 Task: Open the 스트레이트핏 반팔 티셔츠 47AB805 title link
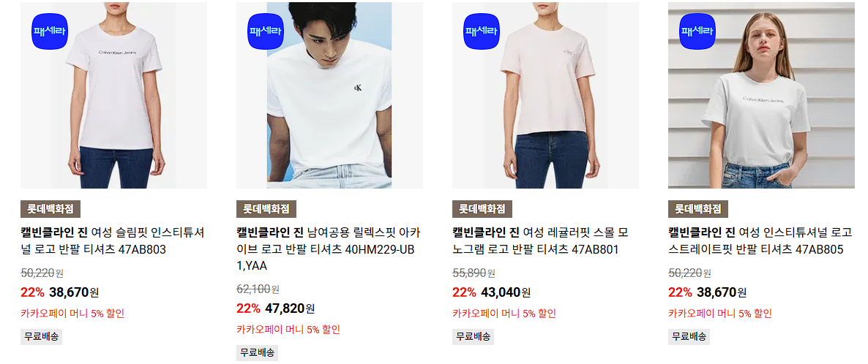click(760, 240)
